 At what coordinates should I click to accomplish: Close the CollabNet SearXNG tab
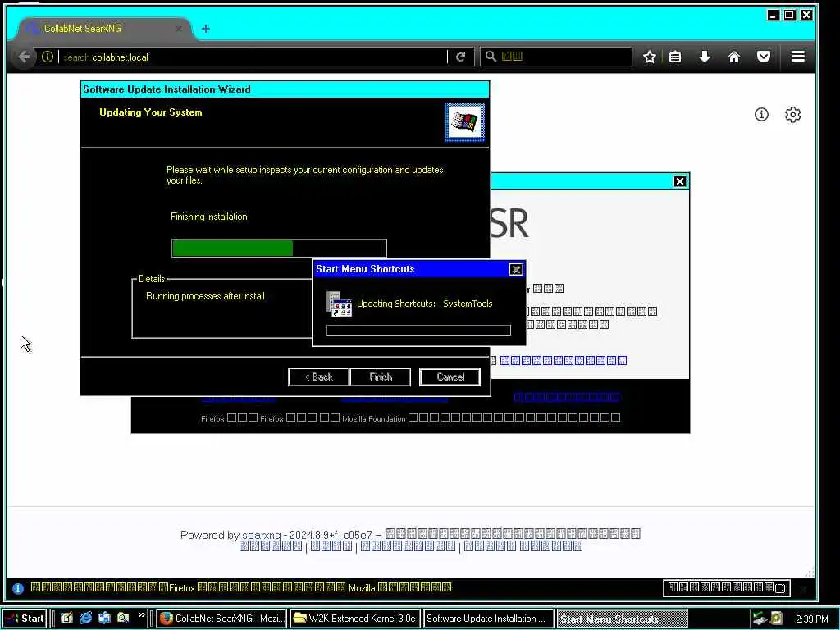tap(179, 29)
